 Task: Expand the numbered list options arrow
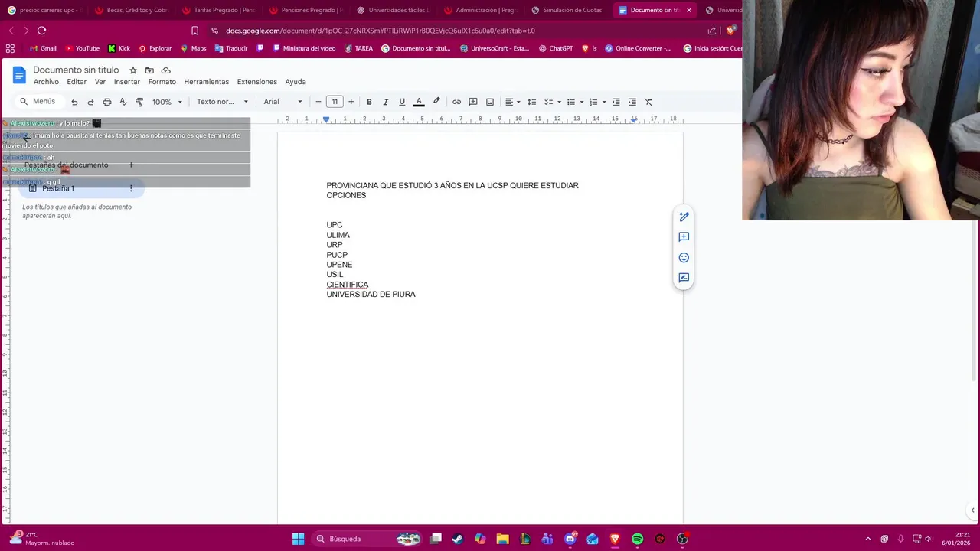[x=604, y=102]
